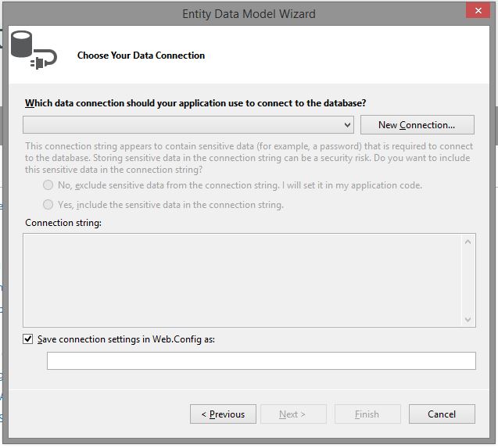Select 'No, exclude sensitive data' radio option
This screenshot has width=498, height=448.
[48, 185]
